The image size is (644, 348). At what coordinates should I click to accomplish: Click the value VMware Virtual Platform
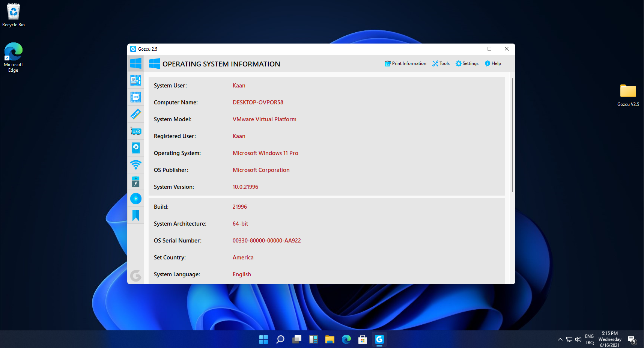tap(265, 119)
